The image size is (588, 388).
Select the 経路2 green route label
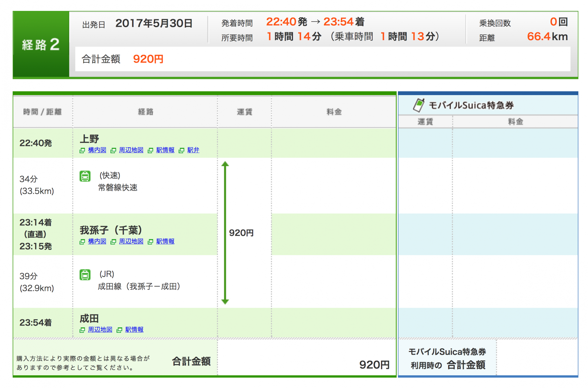tap(41, 44)
